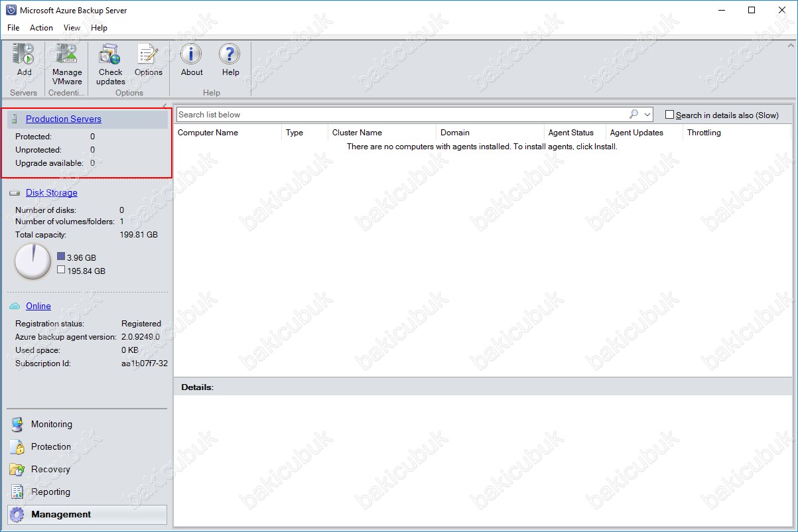Minimize the Azure Backup Server window
This screenshot has width=798, height=532.
[x=721, y=10]
